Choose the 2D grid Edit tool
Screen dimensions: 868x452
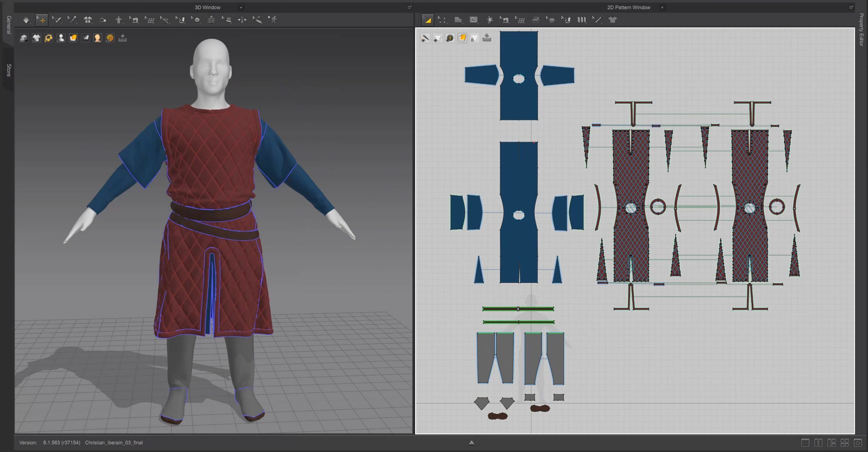520,20
